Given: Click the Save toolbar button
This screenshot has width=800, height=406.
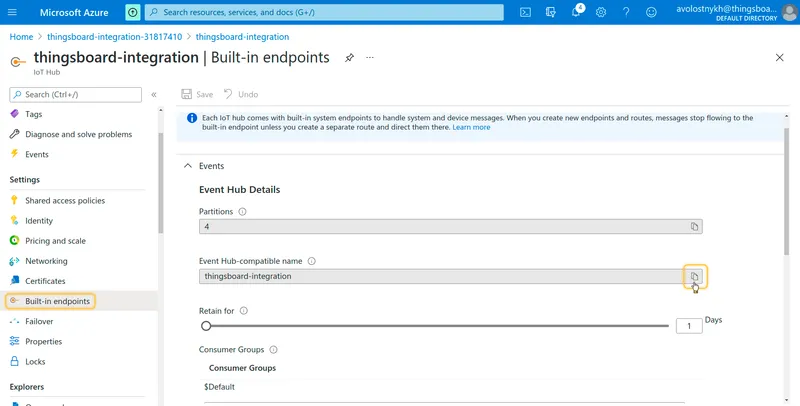Looking at the screenshot, I should coord(197,94).
